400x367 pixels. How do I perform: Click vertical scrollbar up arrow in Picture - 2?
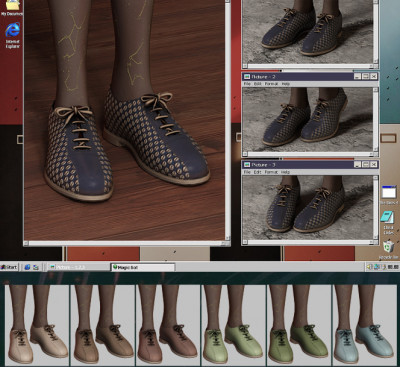[376, 90]
